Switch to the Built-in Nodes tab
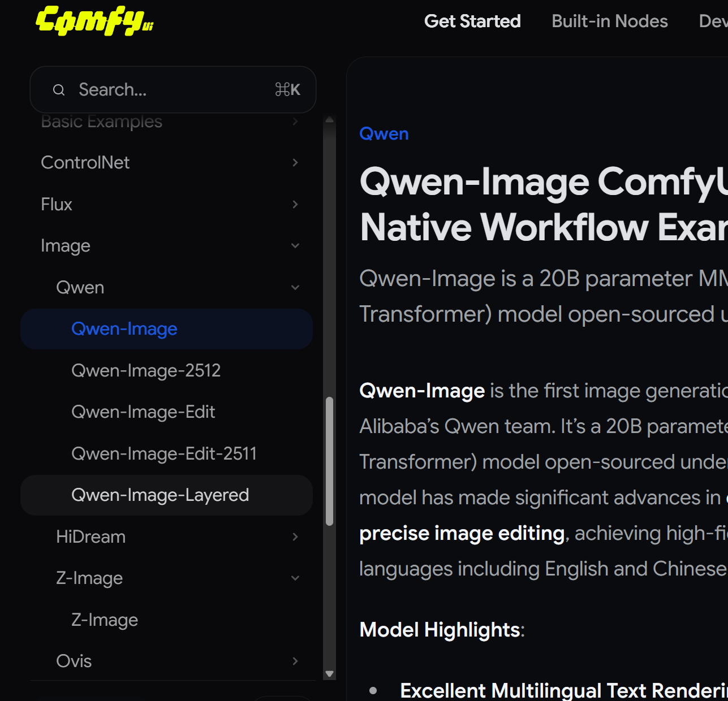 (610, 21)
